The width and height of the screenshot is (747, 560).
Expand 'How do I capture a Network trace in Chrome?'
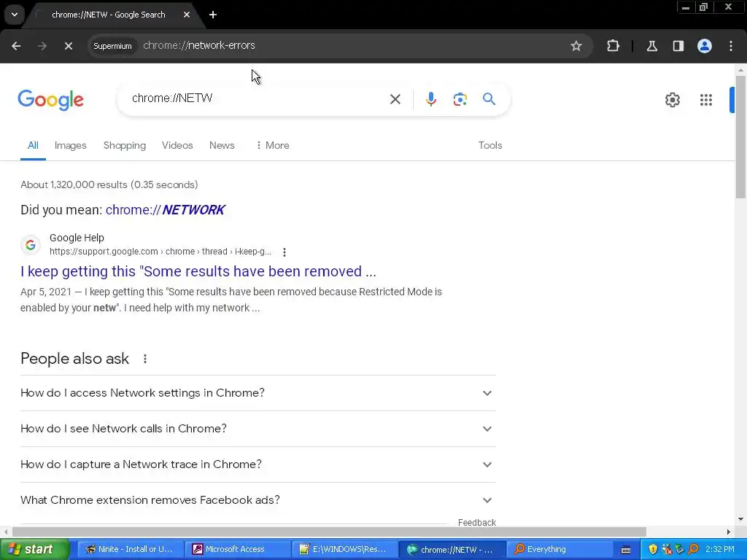coord(258,464)
